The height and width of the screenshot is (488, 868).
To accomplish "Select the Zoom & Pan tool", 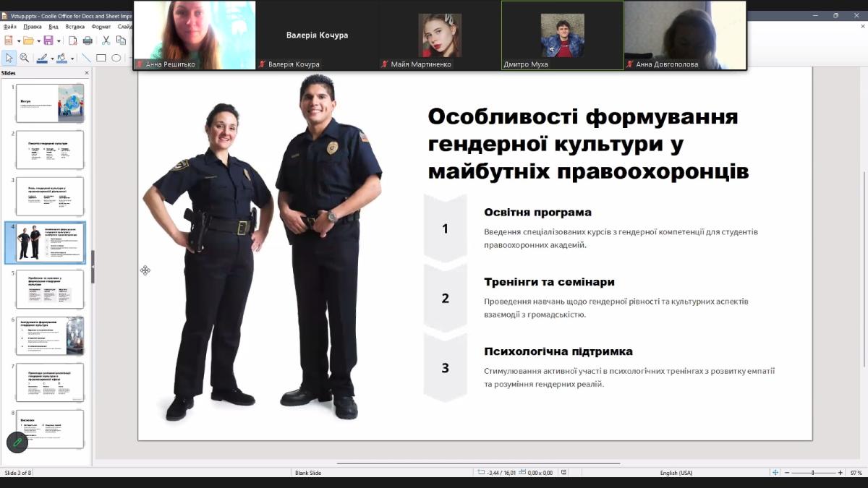I will (x=25, y=58).
